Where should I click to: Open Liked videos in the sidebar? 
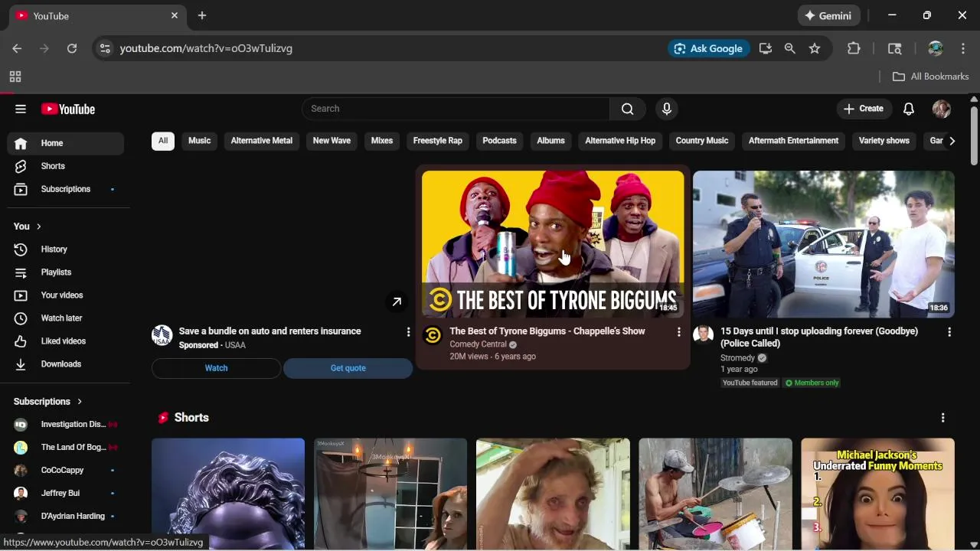[66, 341]
